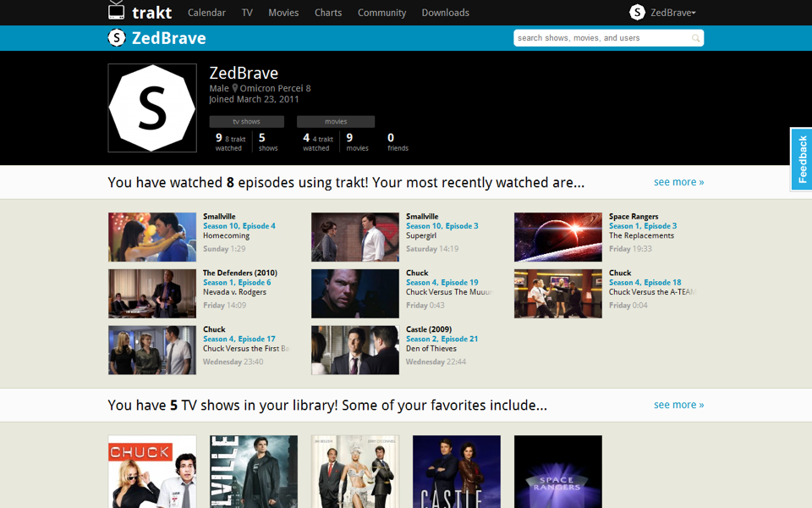Click the show title 'Space Rangers'
Image resolution: width=812 pixels, height=508 pixels.
(x=634, y=217)
